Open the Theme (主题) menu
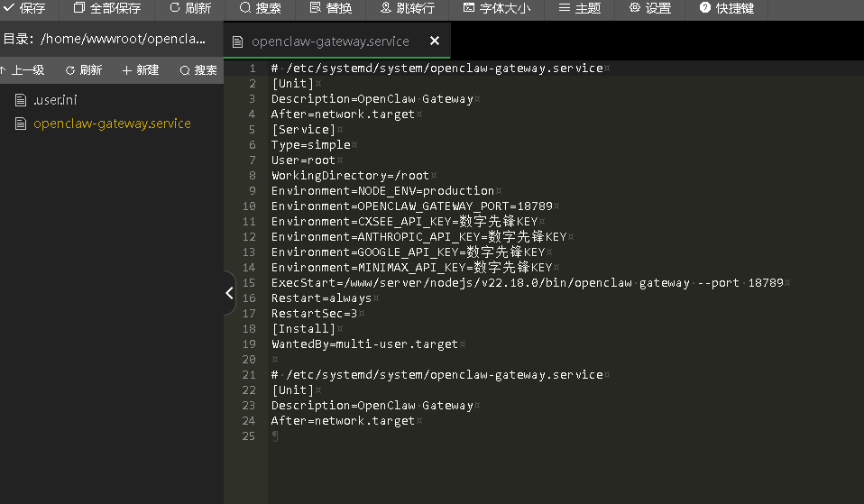The width and height of the screenshot is (864, 504). coord(579,9)
